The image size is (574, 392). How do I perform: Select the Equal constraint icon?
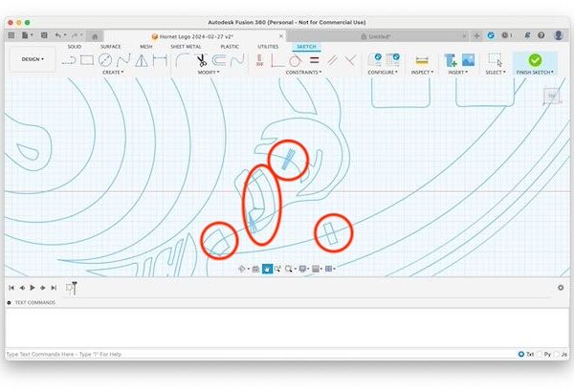[314, 60]
